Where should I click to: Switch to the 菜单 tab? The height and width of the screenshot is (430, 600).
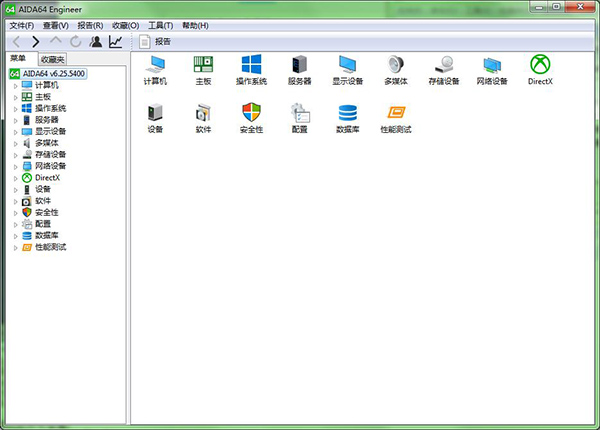18,59
